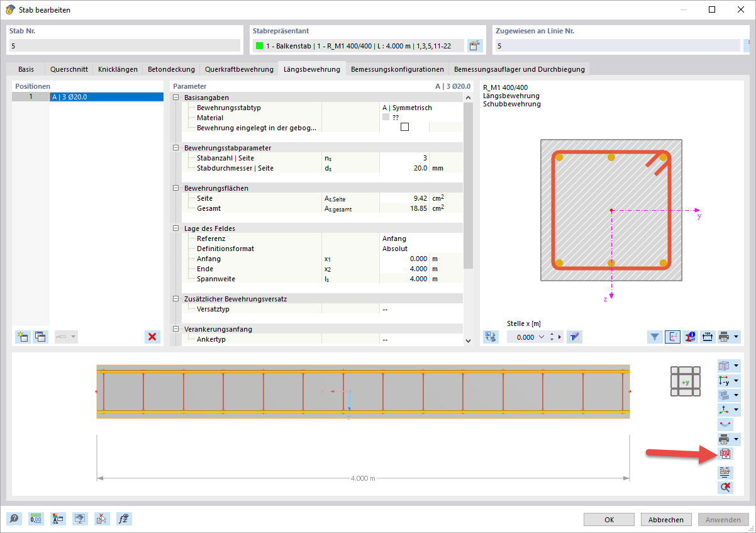
Task: Open the print graphic settings icon
Action: pyautogui.click(x=725, y=472)
